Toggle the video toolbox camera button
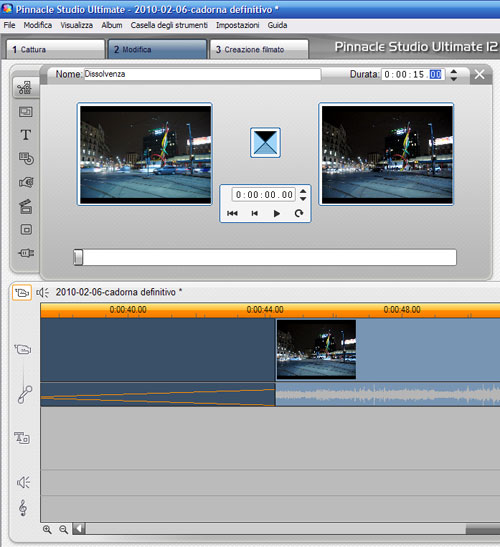This screenshot has height=547, width=500. tap(22, 292)
